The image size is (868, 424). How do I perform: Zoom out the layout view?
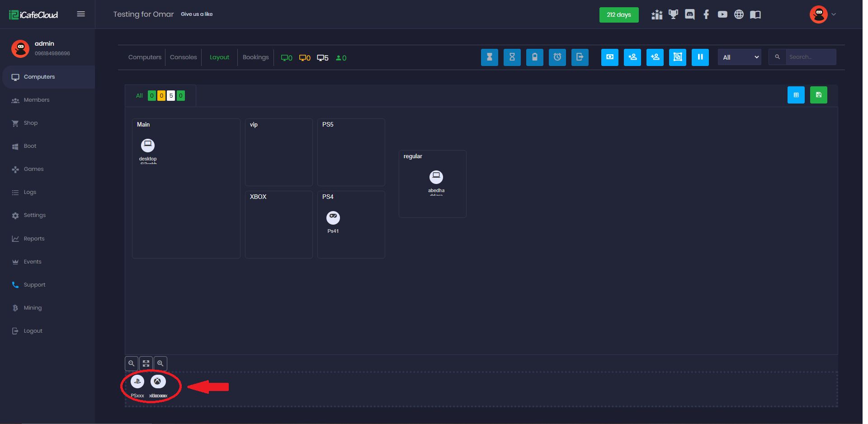[x=132, y=363]
